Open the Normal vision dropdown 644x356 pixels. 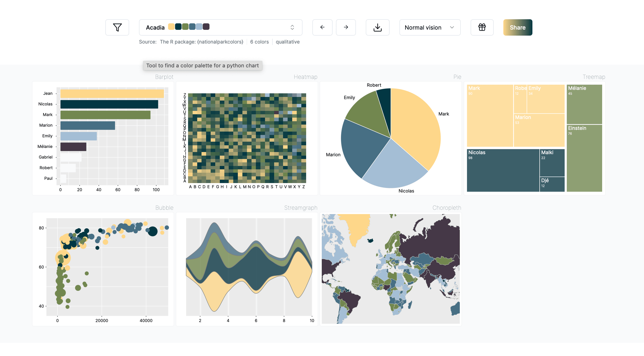tap(430, 27)
